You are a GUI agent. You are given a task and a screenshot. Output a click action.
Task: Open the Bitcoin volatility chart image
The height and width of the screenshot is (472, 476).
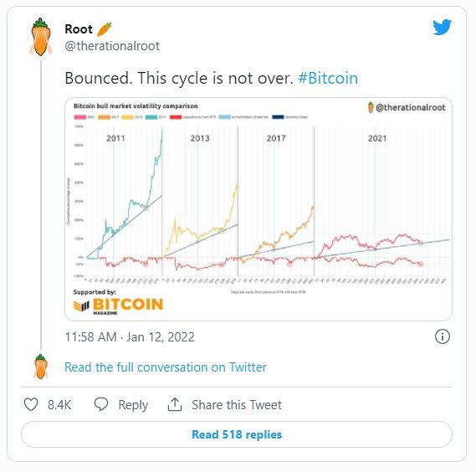click(x=258, y=209)
